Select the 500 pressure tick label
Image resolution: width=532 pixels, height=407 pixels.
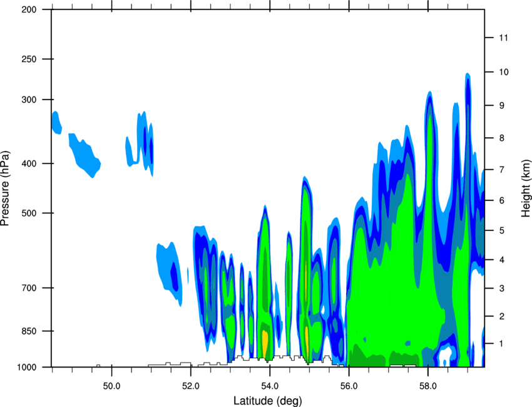[29, 213]
